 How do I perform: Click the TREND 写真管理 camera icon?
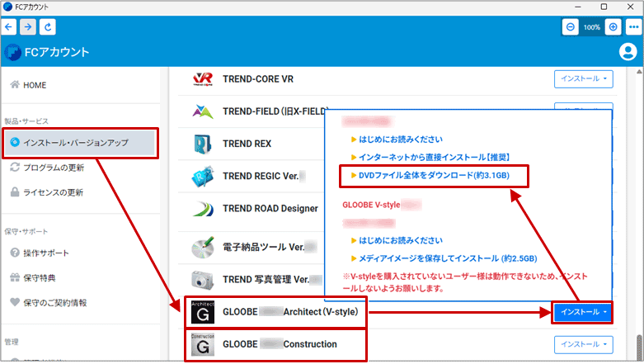(x=203, y=280)
